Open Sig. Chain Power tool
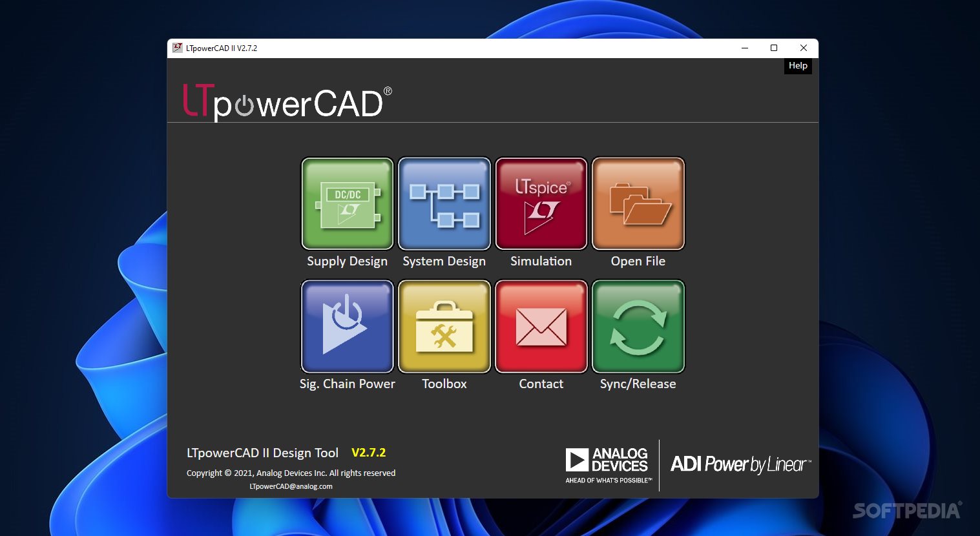Image resolution: width=980 pixels, height=536 pixels. click(x=348, y=326)
